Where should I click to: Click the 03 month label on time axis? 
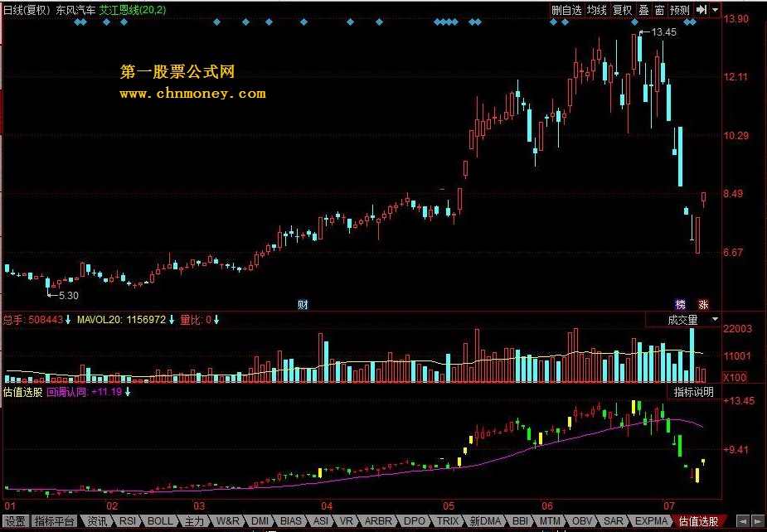click(x=199, y=505)
